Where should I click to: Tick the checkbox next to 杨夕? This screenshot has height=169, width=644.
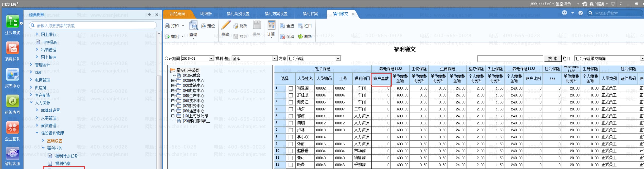click(291, 109)
